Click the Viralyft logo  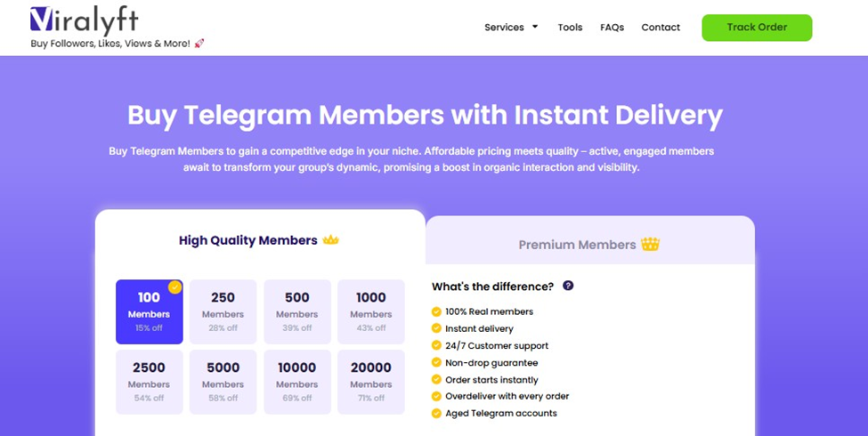[84, 21]
